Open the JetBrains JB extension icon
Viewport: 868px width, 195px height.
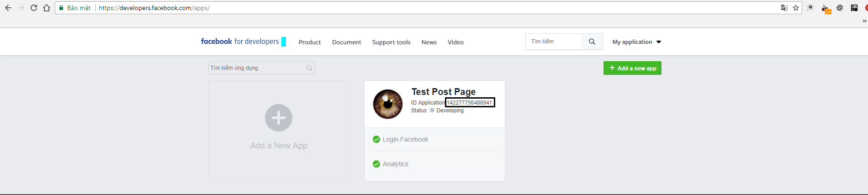click(854, 7)
